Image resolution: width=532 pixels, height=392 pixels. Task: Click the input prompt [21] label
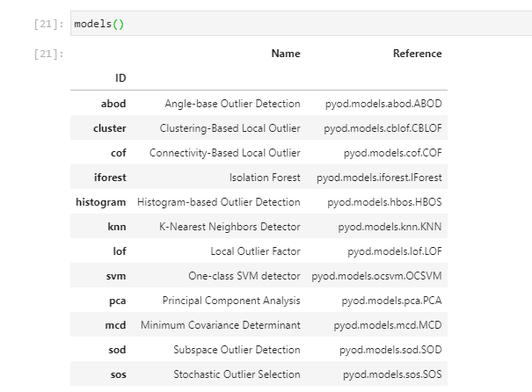43,24
